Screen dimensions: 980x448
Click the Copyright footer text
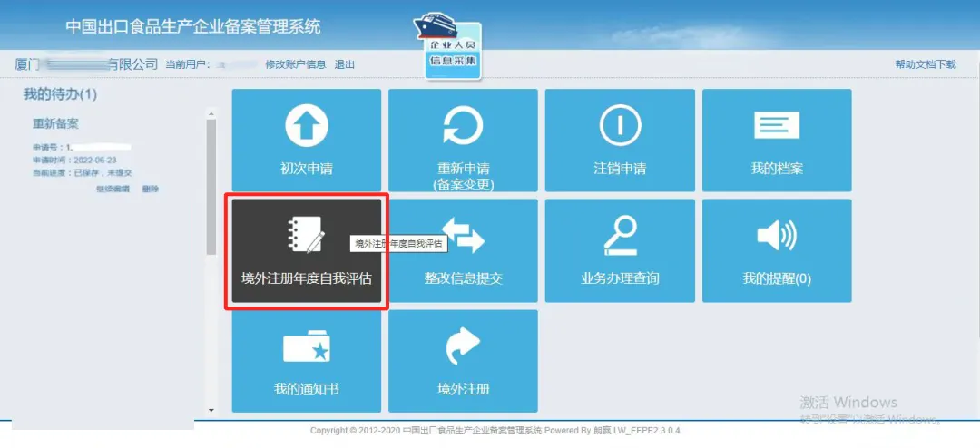point(495,431)
